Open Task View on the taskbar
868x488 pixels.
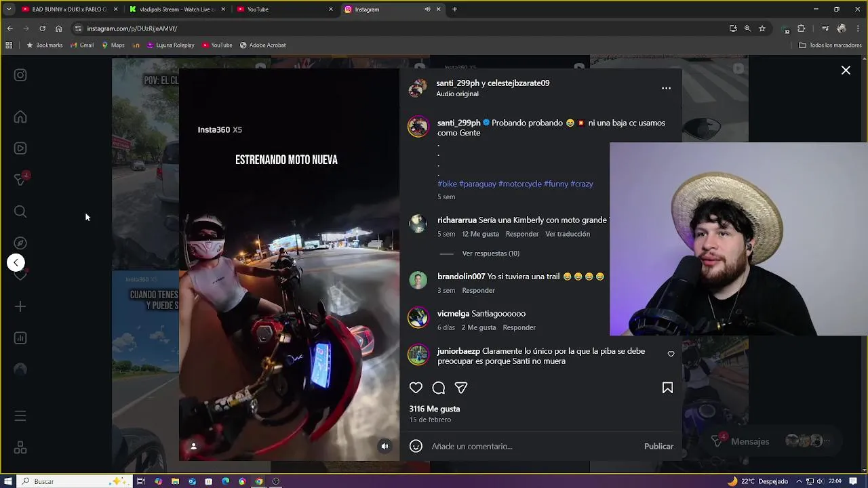(x=141, y=481)
